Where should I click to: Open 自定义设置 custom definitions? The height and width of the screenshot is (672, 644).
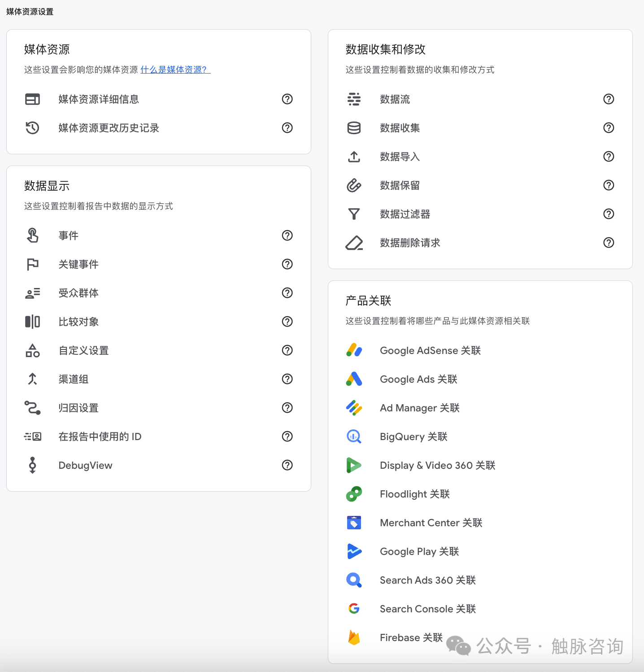click(84, 350)
